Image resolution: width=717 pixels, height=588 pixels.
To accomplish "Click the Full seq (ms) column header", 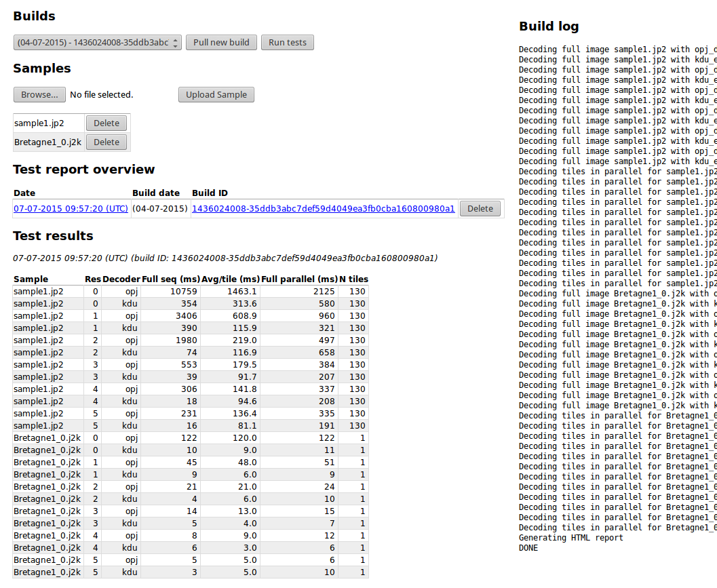I will (171, 279).
